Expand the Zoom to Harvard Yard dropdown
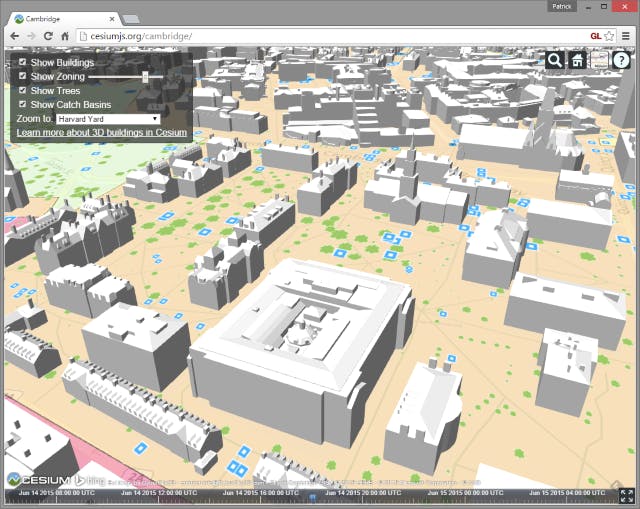This screenshot has height=509, width=640. (x=108, y=118)
